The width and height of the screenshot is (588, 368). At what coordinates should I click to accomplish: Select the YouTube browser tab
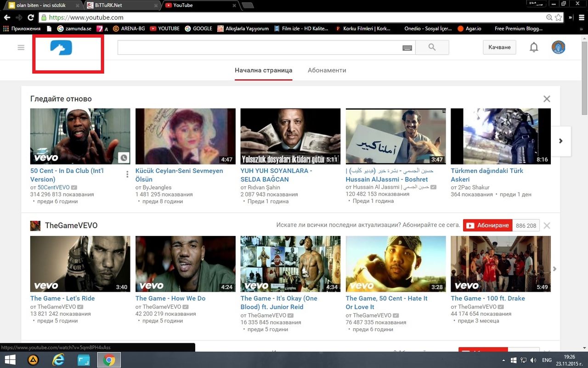201,6
